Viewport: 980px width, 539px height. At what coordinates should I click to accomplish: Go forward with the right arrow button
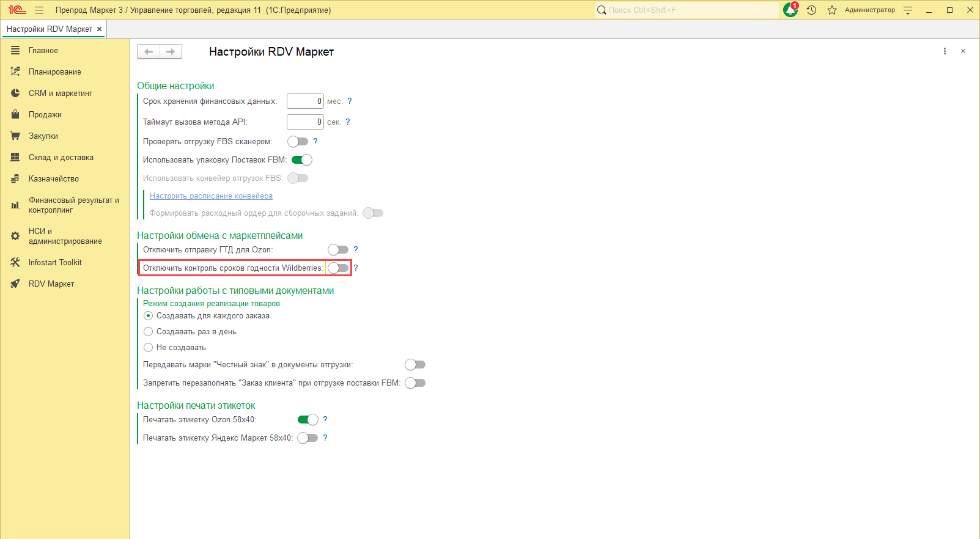pyautogui.click(x=171, y=51)
